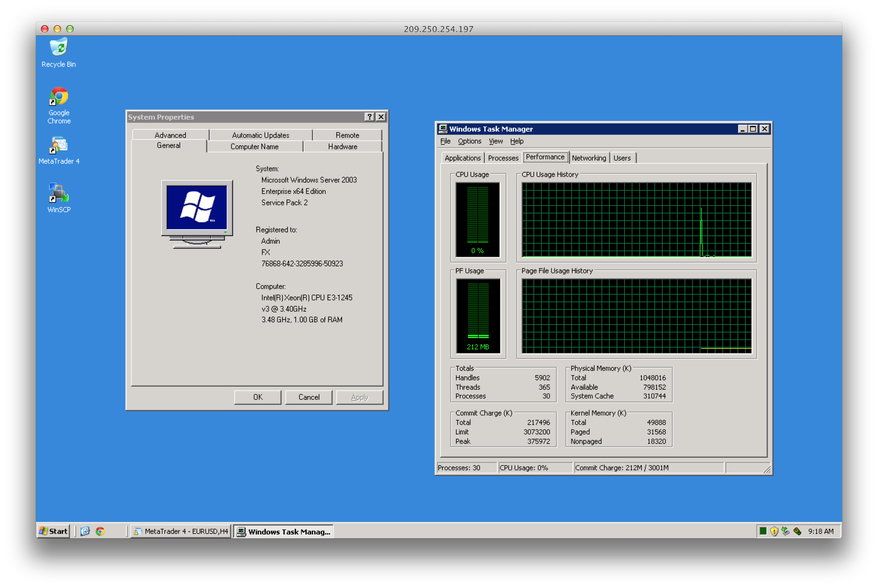Click the security shield tray icon
878x588 pixels.
774,531
